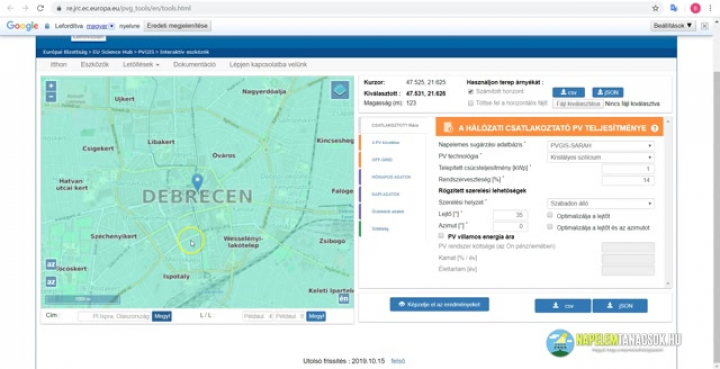Open the PVGIS-SARAH database dropdown
This screenshot has height=369, width=720.
click(x=601, y=146)
